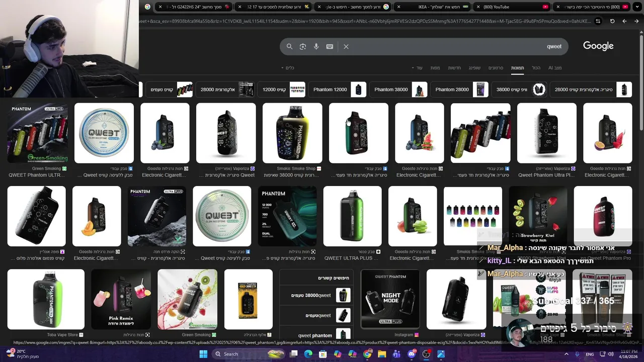Go forward with the browser right arrow
Screen dimensions: 644x362
636,21
